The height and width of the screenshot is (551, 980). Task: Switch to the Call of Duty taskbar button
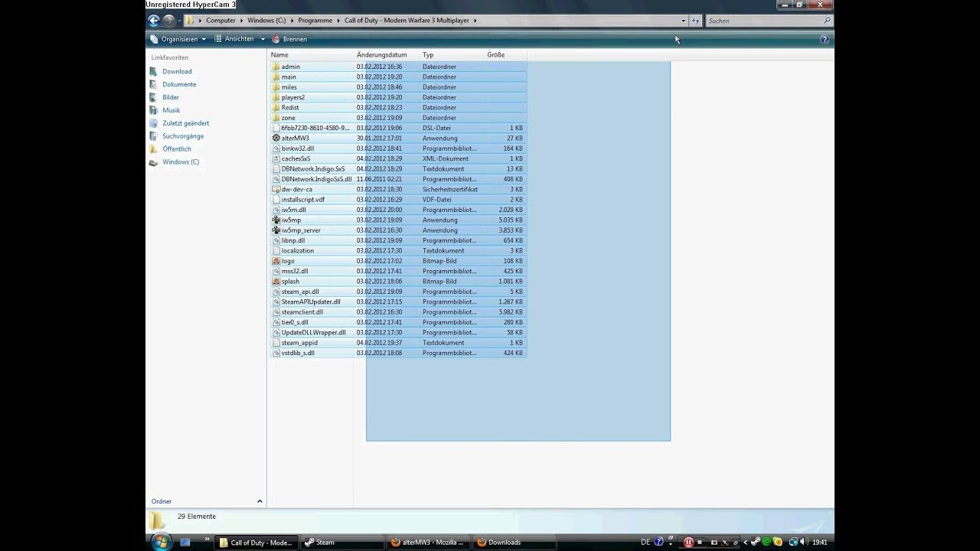[x=256, y=543]
